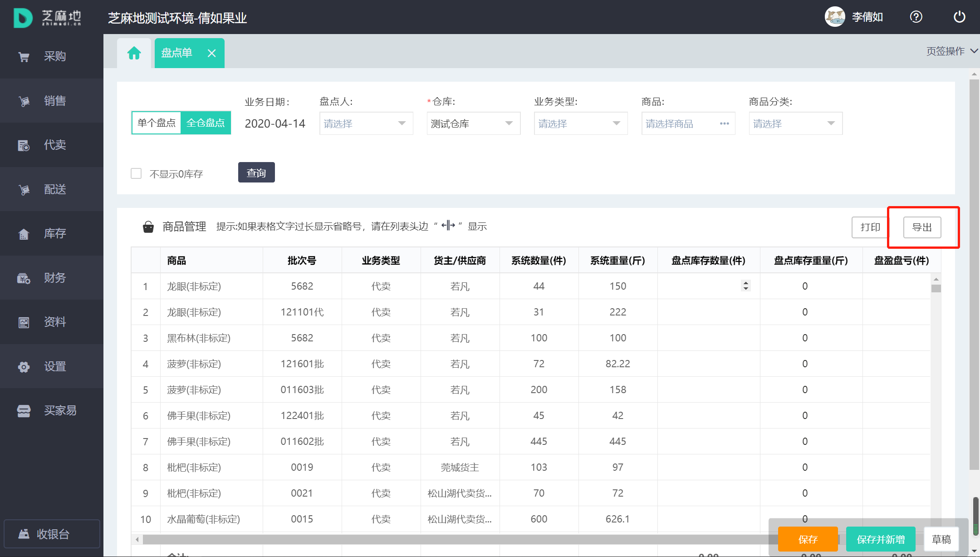Click the table vertical scrollbar thumb
This screenshot has width=980, height=557.
pos(936,288)
